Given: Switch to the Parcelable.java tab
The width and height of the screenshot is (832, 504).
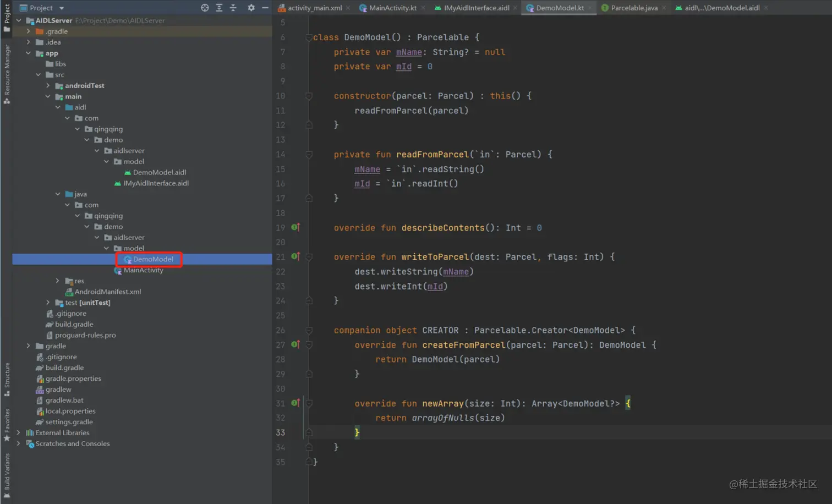Looking at the screenshot, I should pos(634,8).
